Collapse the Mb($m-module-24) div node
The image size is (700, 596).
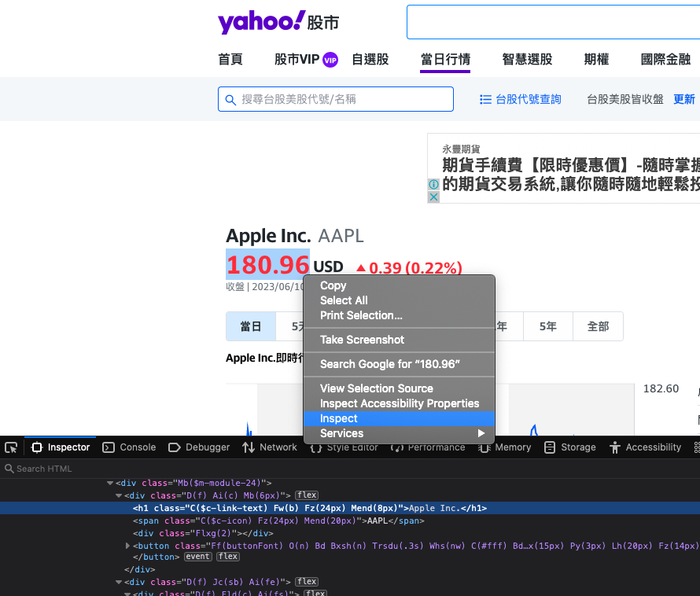pyautogui.click(x=110, y=483)
